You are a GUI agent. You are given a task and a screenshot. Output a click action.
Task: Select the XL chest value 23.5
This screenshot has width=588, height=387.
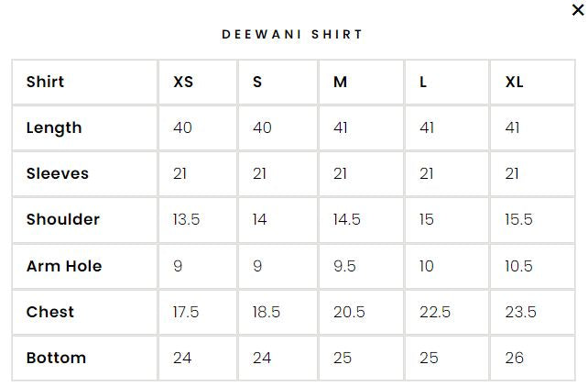pyautogui.click(x=520, y=312)
